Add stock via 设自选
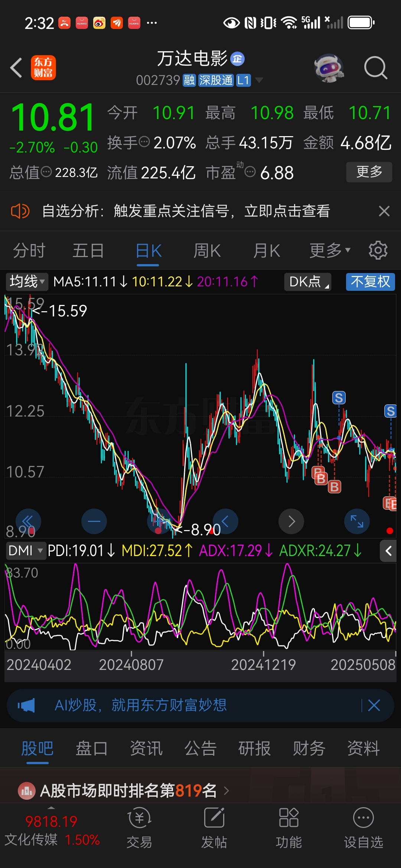The image size is (401, 868). [363, 828]
